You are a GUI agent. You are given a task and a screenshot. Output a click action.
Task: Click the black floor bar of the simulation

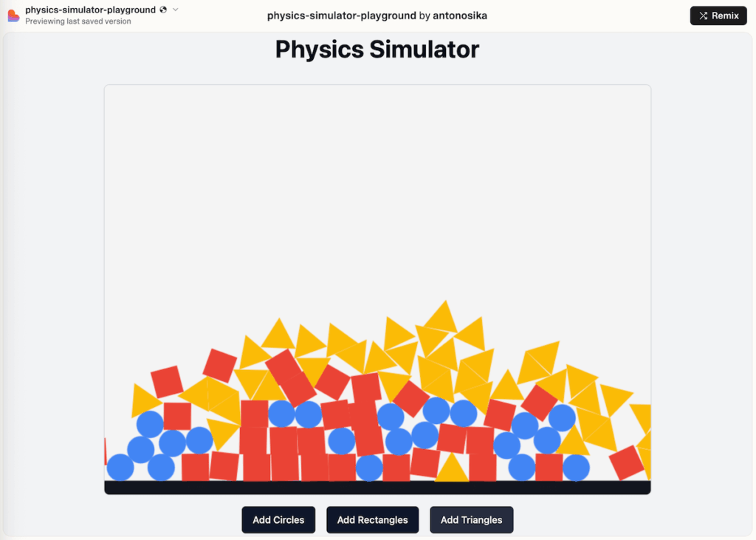pyautogui.click(x=377, y=487)
